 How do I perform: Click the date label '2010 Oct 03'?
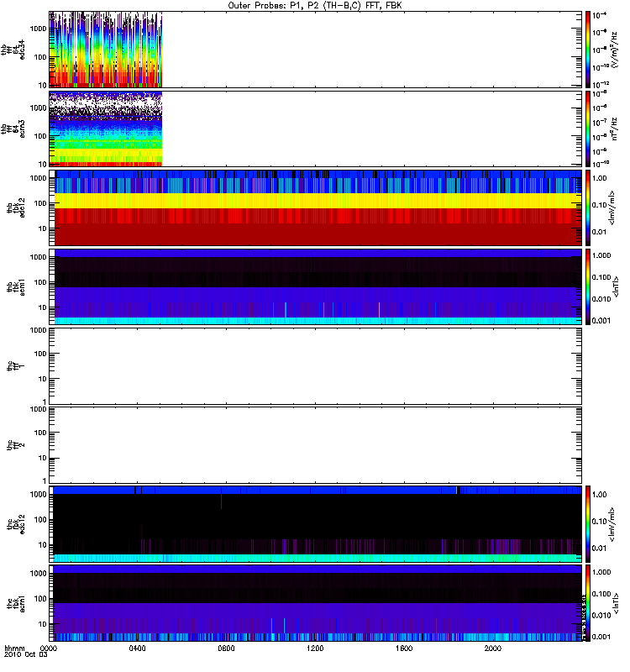(x=26, y=655)
